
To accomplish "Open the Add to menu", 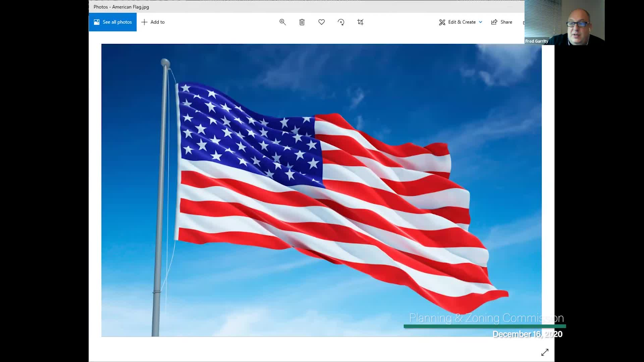I will pyautogui.click(x=153, y=22).
